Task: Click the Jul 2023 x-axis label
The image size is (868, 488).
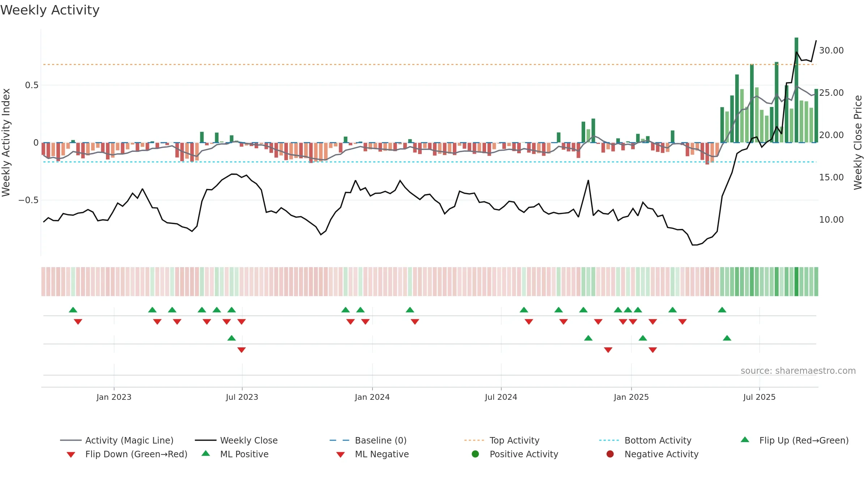Action: (242, 397)
